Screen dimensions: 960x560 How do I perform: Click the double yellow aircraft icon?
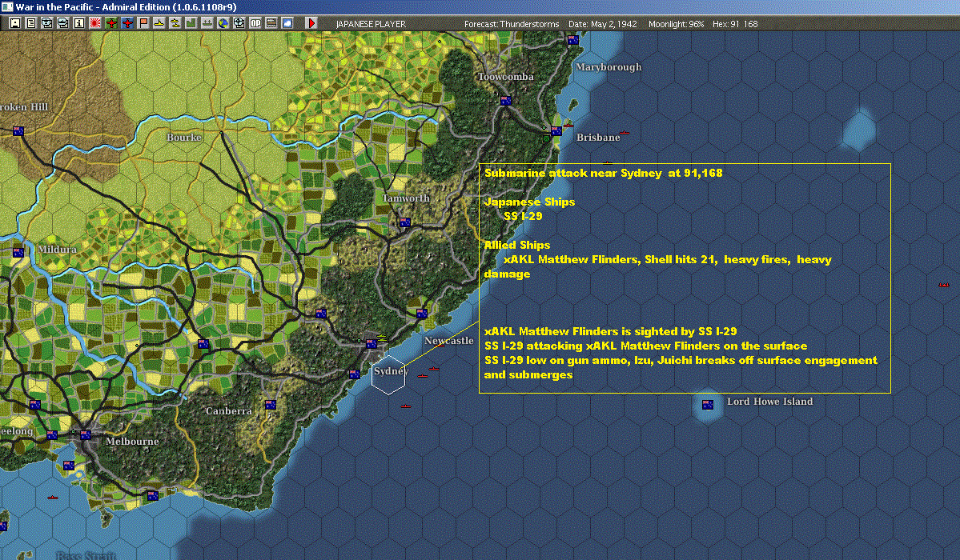tap(175, 23)
